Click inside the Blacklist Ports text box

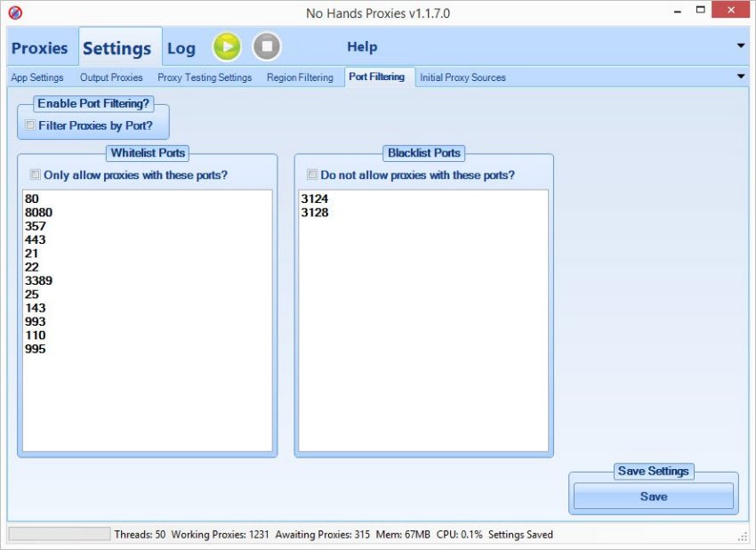[x=423, y=320]
